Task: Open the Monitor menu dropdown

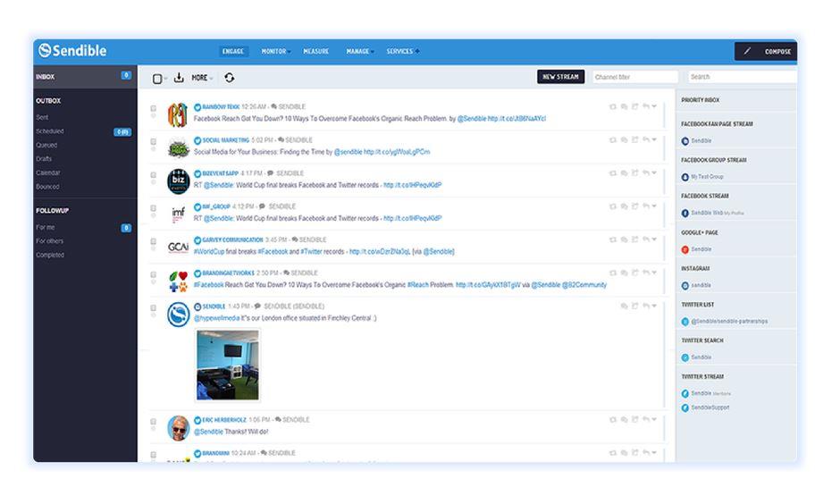Action: tap(275, 52)
